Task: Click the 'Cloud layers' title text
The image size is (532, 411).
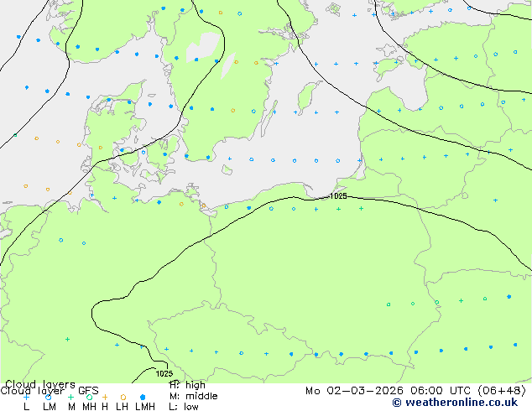Action: tap(40, 384)
